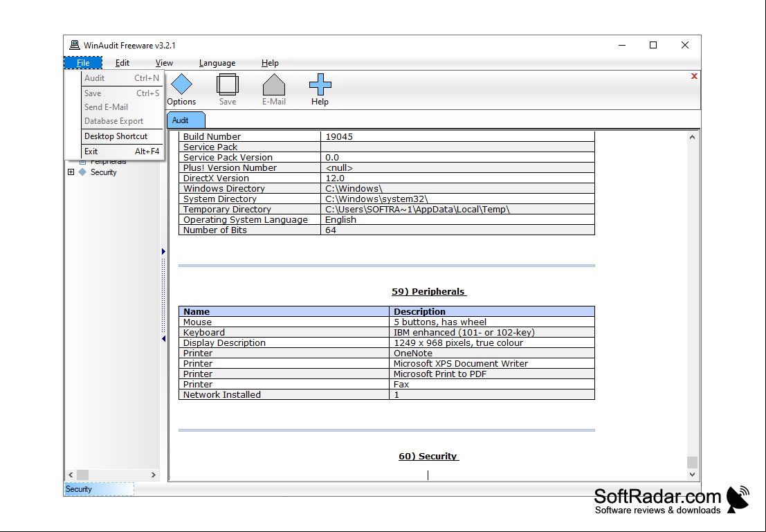
Task: Maximize the WinAudit window
Action: pyautogui.click(x=653, y=46)
